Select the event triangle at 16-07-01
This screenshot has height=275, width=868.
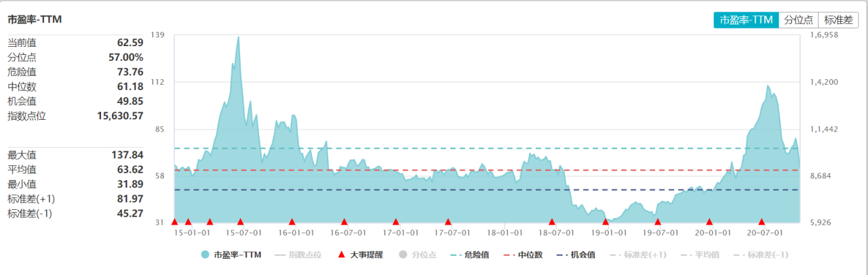point(344,221)
